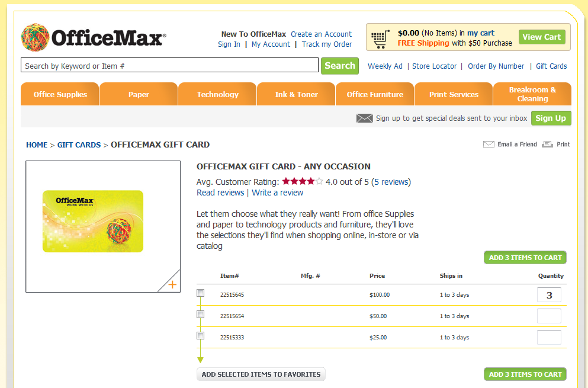Click the quantity field for $50.00 card

pos(549,316)
